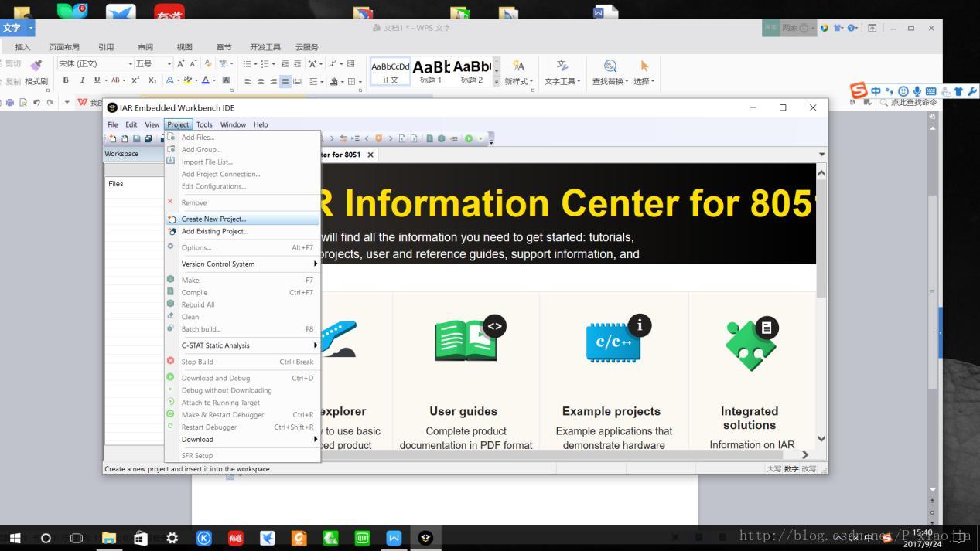Open the Windows Start button
980x551 pixels.
(14, 538)
